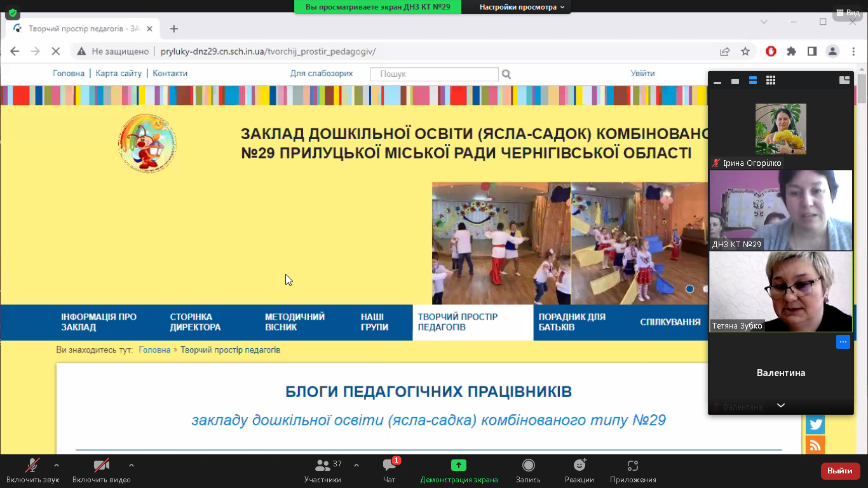Open the Zoom participants list
This screenshot has width=868, height=488.
coord(323,471)
